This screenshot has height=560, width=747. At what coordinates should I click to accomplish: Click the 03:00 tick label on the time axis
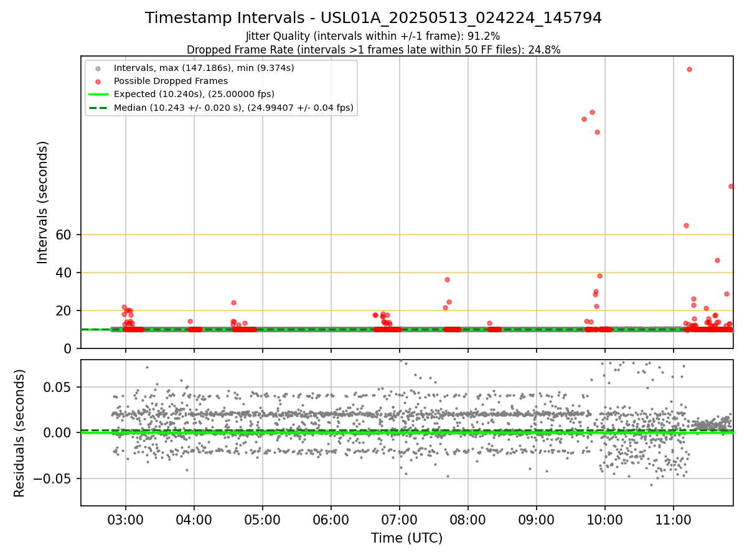click(x=126, y=519)
